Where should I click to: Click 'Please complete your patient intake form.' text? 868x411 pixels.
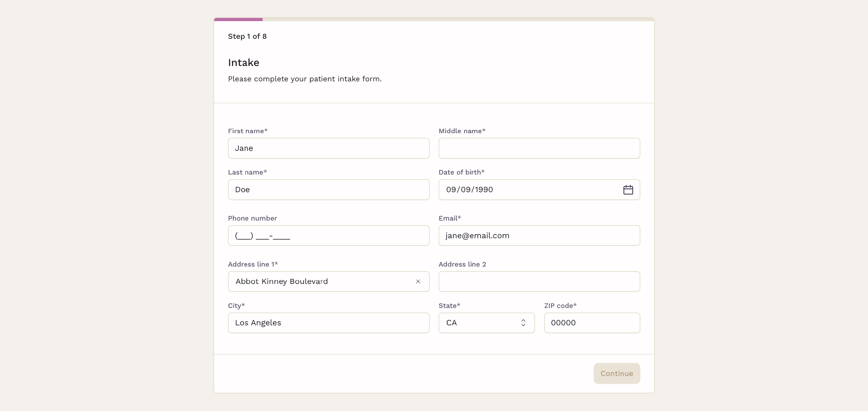[305, 79]
